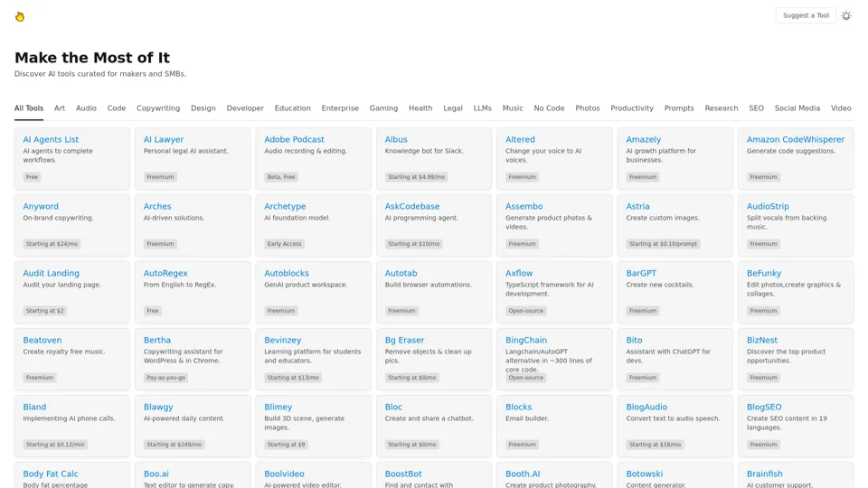This screenshot has height=488, width=868.
Task: Select the Design tab
Action: [203, 108]
